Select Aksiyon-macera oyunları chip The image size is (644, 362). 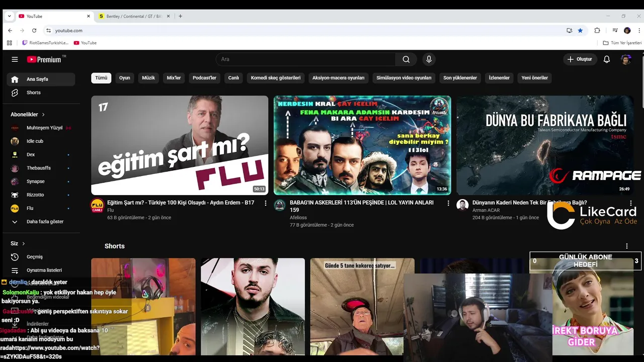(338, 78)
